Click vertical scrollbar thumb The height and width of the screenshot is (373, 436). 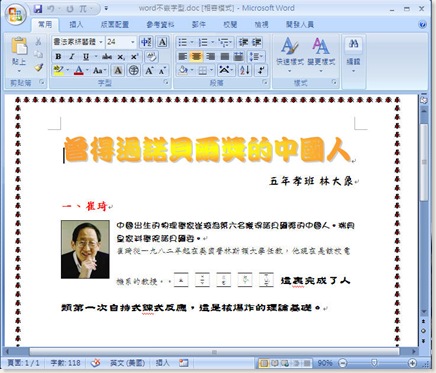pyautogui.click(x=424, y=162)
